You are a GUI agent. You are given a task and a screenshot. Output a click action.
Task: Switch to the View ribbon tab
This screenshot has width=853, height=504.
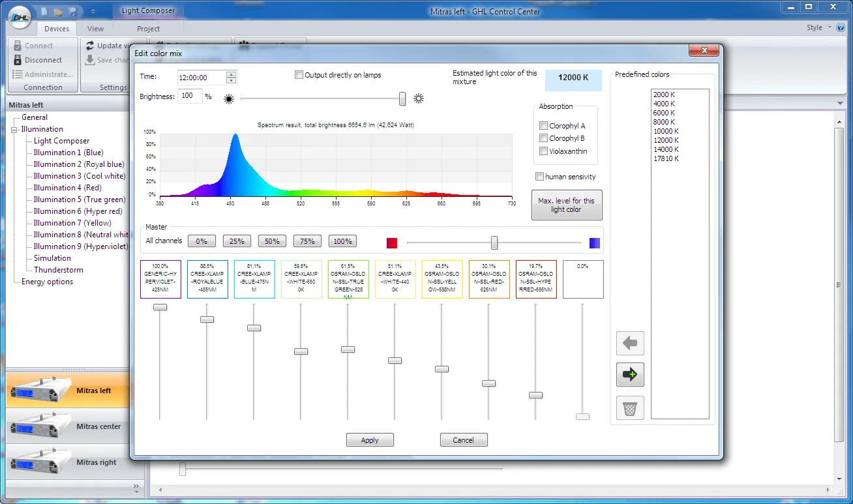[x=96, y=29]
